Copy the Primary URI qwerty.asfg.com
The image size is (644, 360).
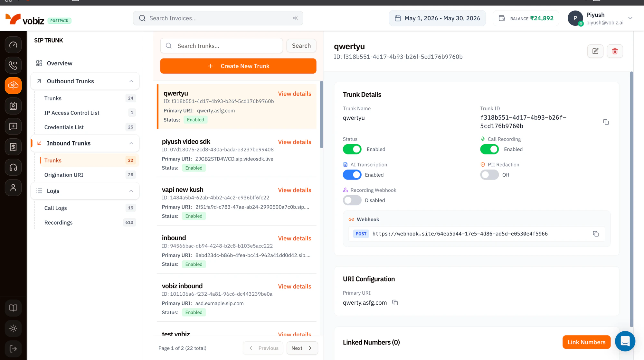(x=395, y=303)
